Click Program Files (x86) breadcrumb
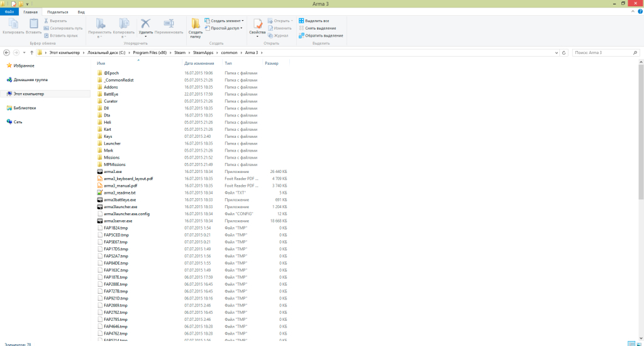Viewport: 644px width, 346px height. pyautogui.click(x=150, y=53)
